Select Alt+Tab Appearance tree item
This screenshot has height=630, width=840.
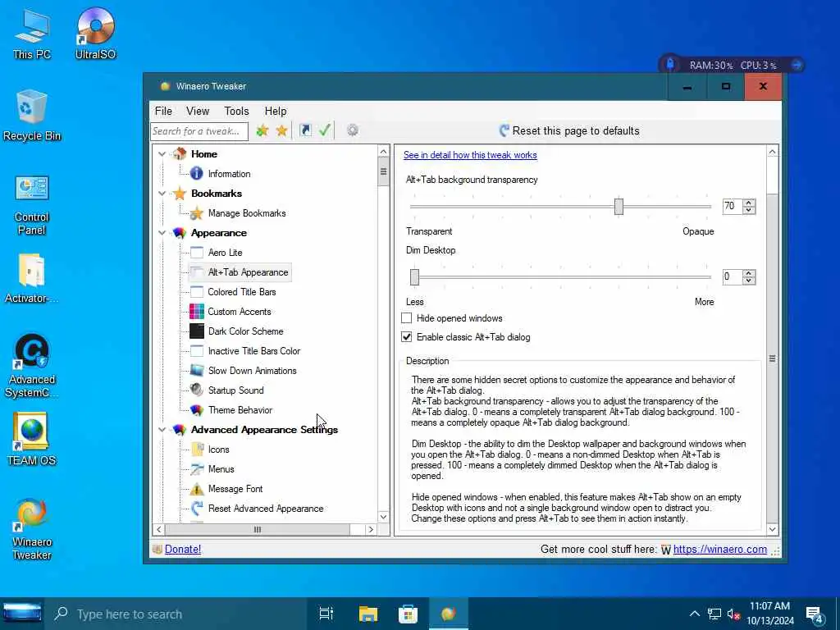click(248, 272)
